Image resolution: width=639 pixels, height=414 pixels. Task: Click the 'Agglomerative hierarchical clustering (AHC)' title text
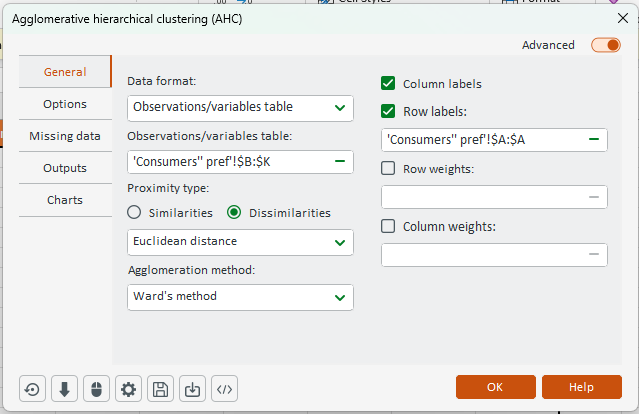pyautogui.click(x=127, y=19)
